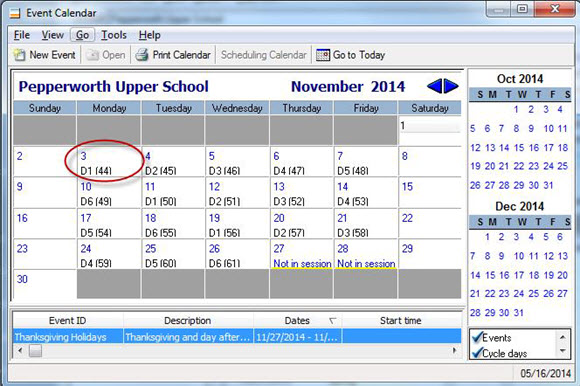This screenshot has width=580, height=386.
Task: Open the File menu
Action: tap(22, 35)
